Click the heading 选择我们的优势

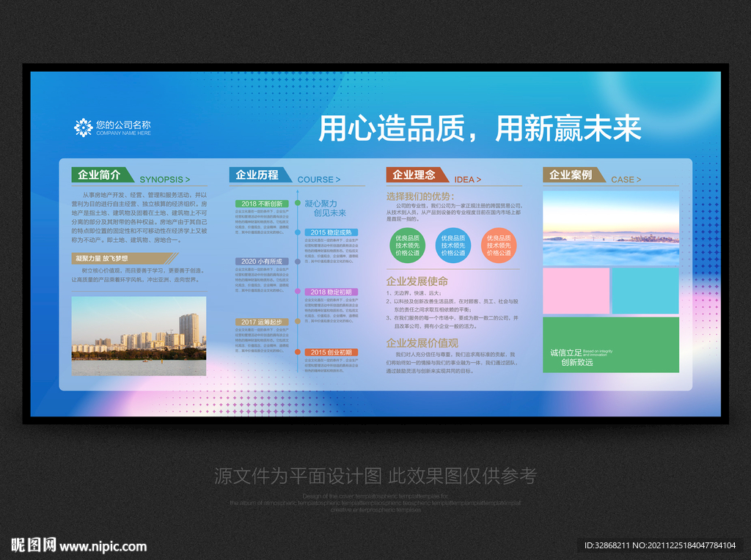tap(420, 196)
